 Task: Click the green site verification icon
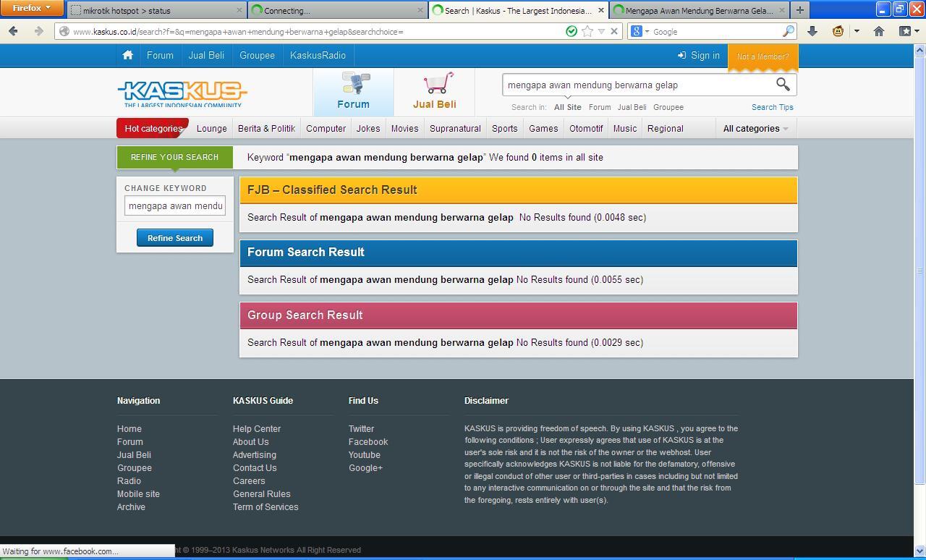tap(572, 31)
